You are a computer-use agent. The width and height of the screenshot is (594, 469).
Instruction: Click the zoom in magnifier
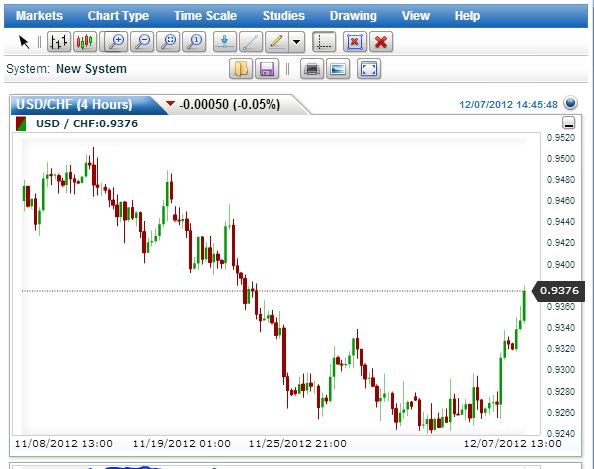[x=116, y=42]
